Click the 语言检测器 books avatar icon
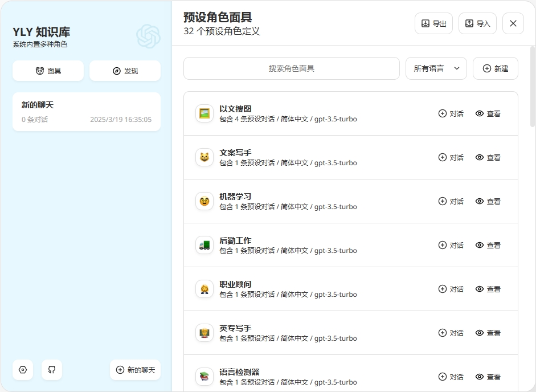536x392 pixels. point(204,377)
